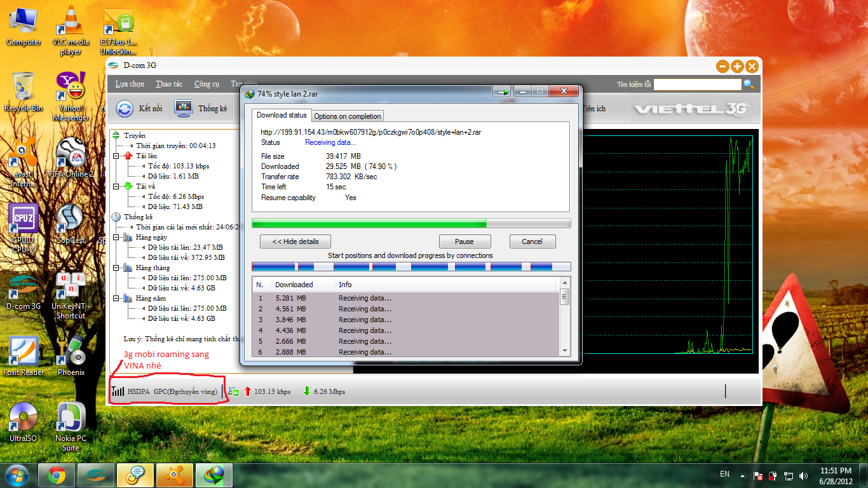Open Nokia PC Suite desktop shortcut
Viewport: 868px width, 488px height.
tap(71, 417)
